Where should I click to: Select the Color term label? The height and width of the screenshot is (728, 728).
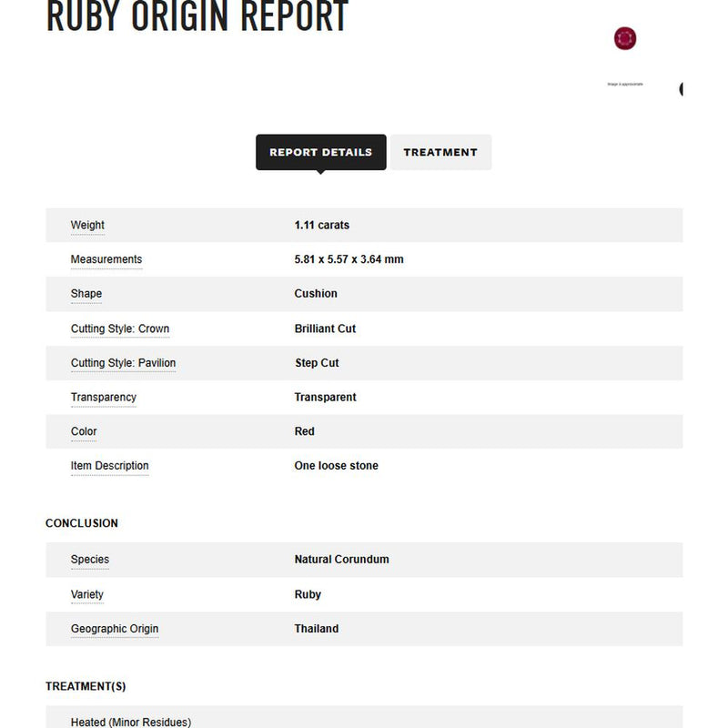84,431
